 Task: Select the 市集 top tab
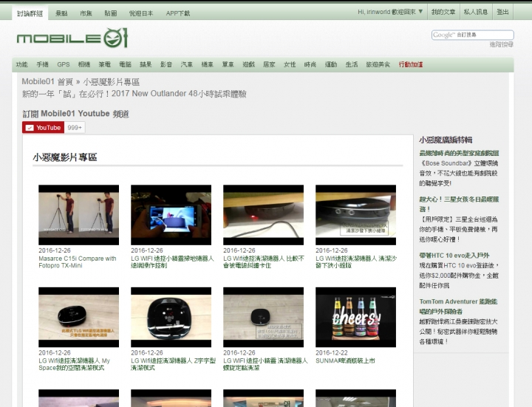pos(86,13)
